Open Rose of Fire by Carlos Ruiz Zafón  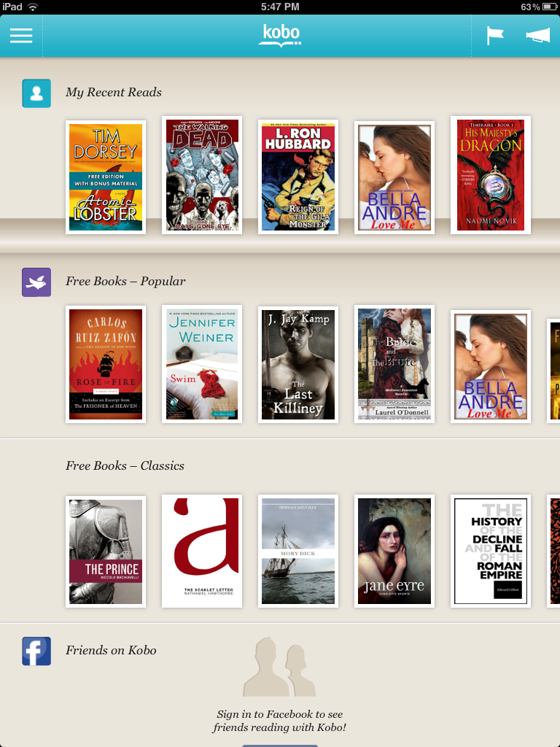pyautogui.click(x=106, y=364)
